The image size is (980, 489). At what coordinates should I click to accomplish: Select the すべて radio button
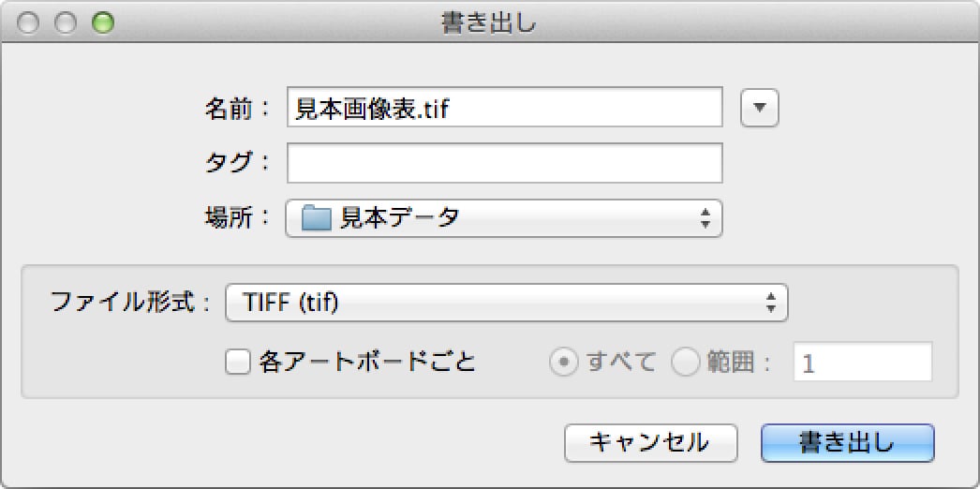563,363
